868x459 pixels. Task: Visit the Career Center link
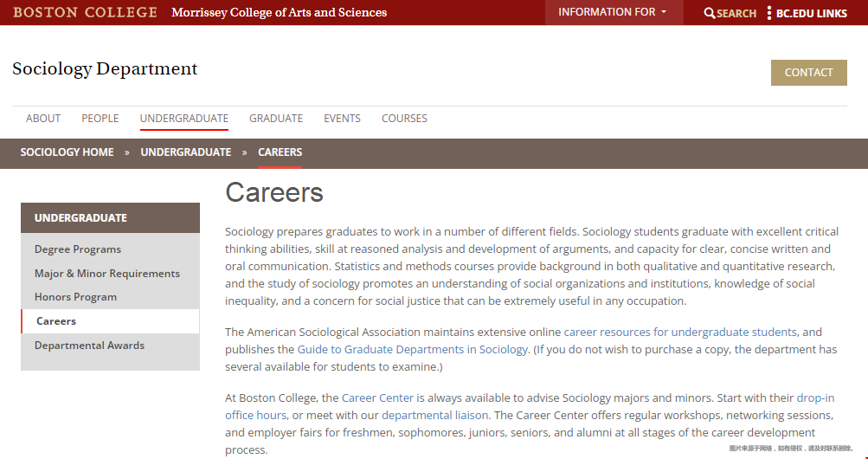tap(377, 398)
